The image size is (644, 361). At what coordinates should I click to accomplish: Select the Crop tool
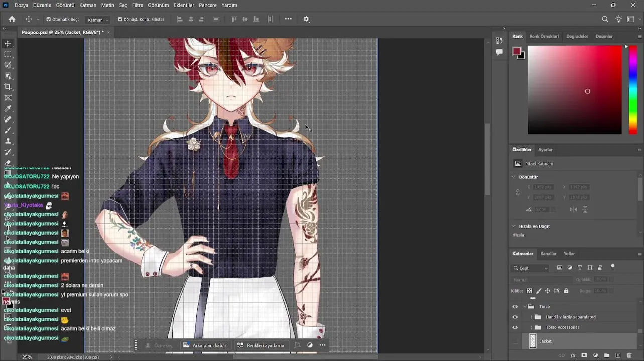pos(8,87)
